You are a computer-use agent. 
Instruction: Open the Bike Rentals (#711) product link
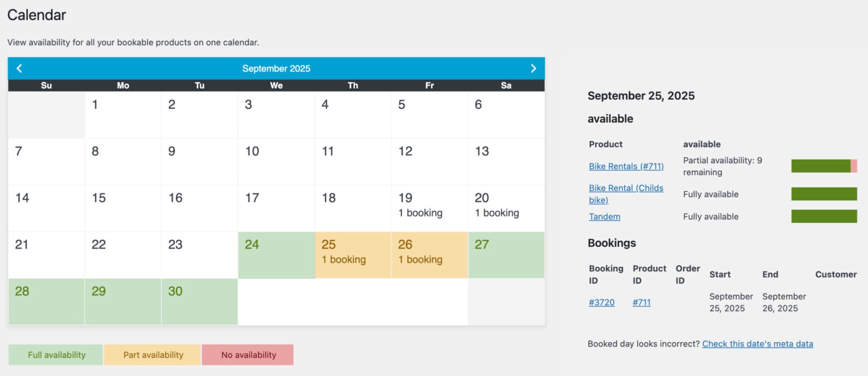626,166
